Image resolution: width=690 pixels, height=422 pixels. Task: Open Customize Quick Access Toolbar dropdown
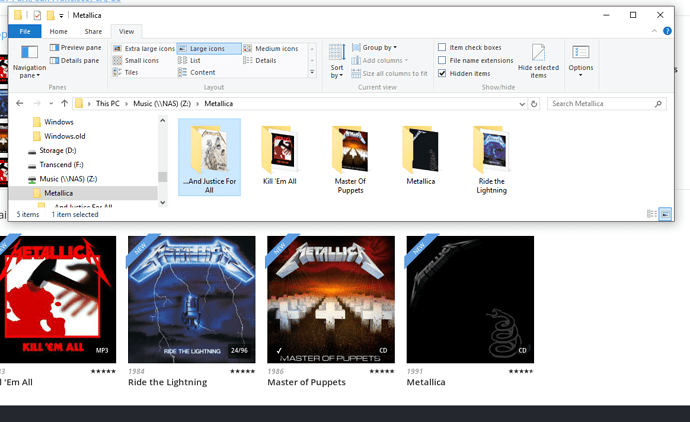(x=61, y=15)
